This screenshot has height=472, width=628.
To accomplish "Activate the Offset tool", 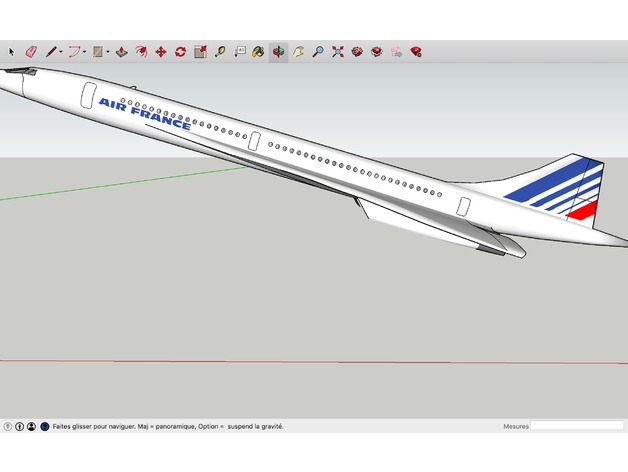I will pos(141,52).
